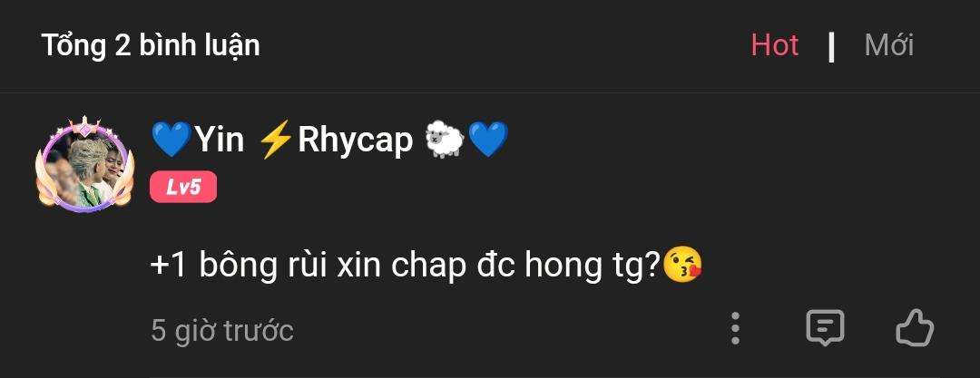Click the "Tổng 2 bình luận" header
Image resolution: width=980 pixels, height=378 pixels.
point(151,46)
